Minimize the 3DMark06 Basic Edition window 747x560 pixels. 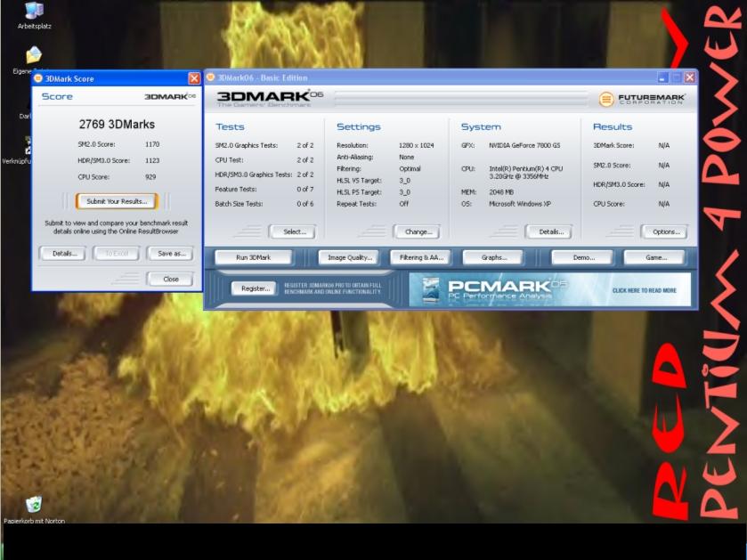662,77
